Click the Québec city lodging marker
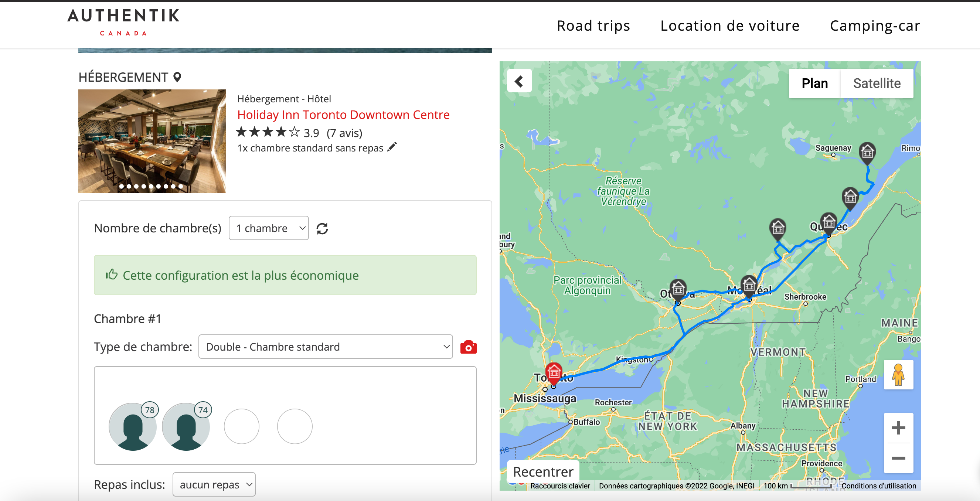 pyautogui.click(x=828, y=223)
